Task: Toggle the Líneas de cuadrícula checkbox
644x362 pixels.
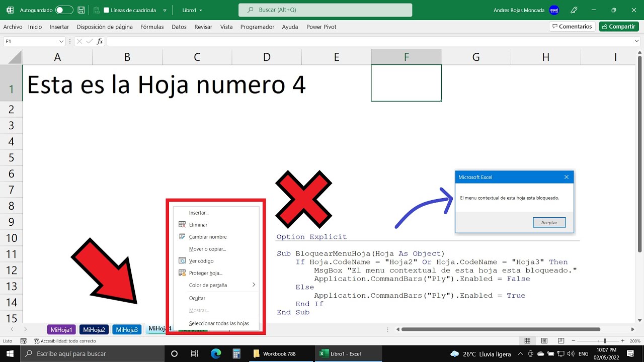Action: (x=106, y=10)
